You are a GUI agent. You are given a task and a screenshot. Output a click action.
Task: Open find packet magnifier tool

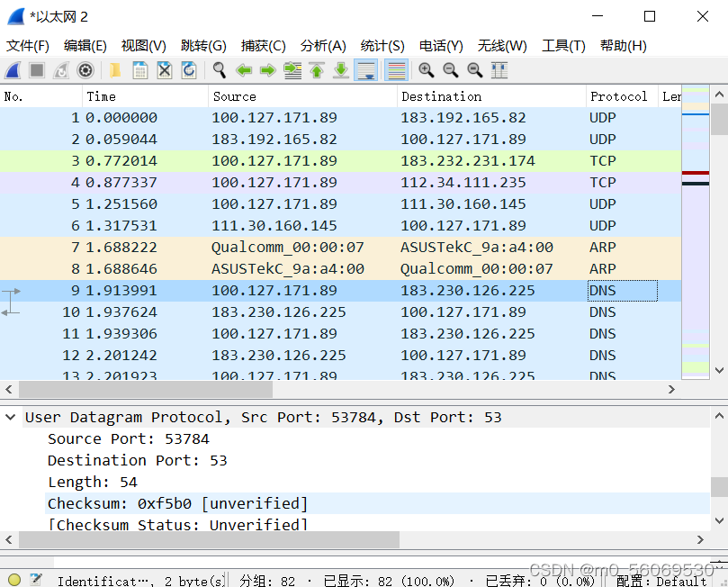(219, 70)
